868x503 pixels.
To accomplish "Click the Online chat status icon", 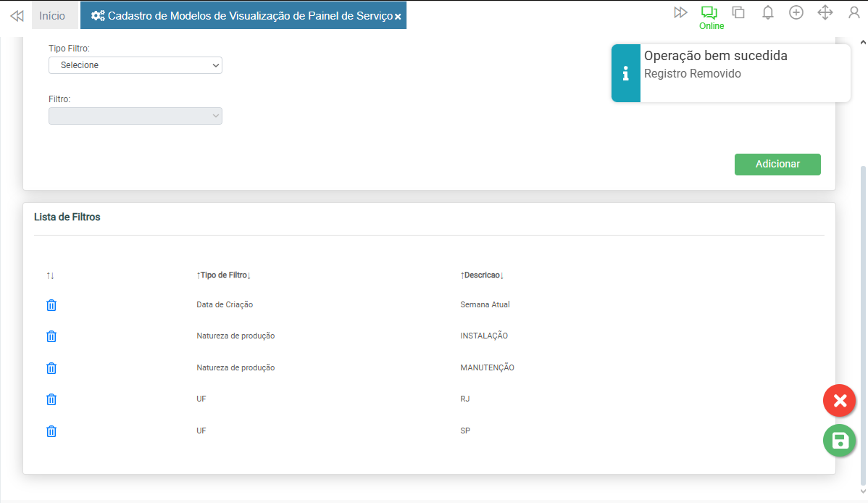I will (709, 13).
